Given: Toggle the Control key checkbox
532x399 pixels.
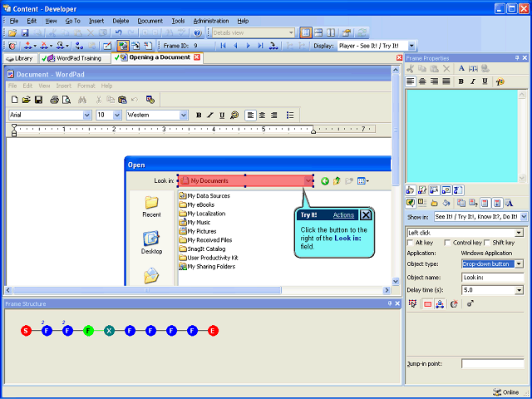Looking at the screenshot, I should tap(447, 243).
